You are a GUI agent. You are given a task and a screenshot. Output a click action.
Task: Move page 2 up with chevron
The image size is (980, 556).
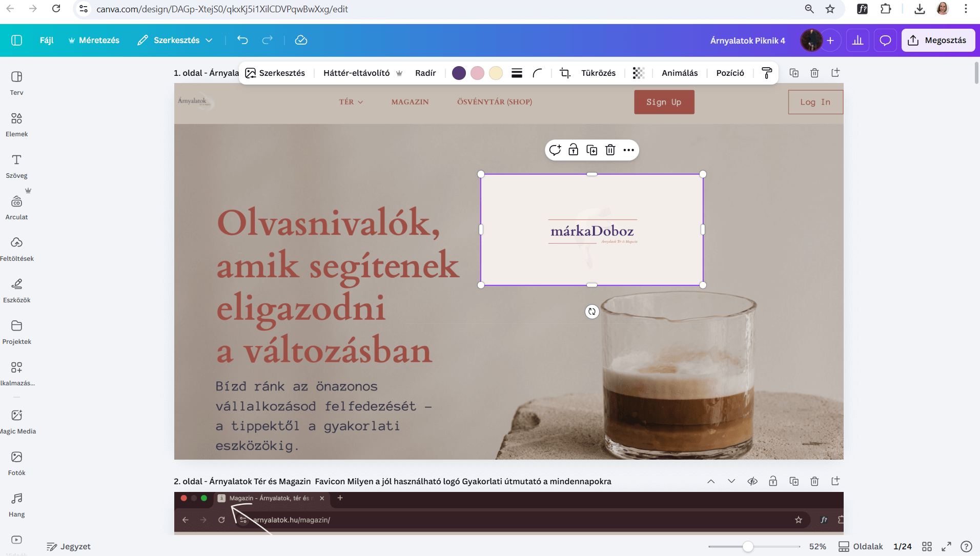tap(711, 481)
